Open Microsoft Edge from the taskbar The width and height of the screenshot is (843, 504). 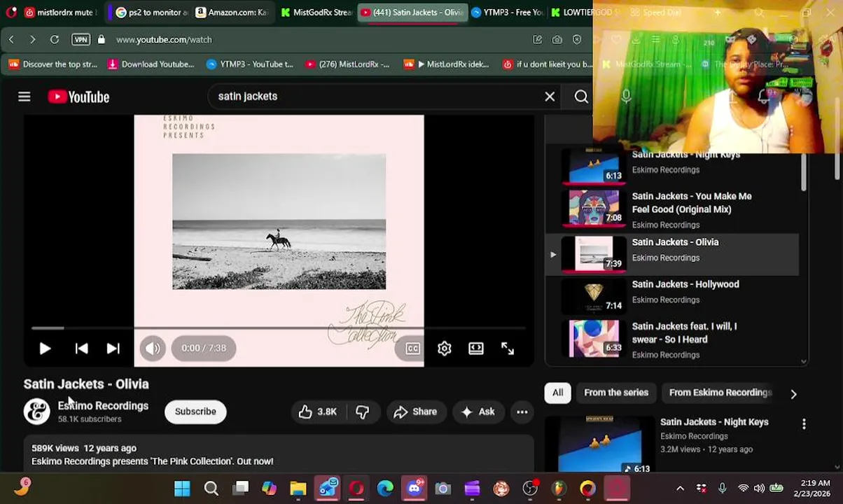385,489
